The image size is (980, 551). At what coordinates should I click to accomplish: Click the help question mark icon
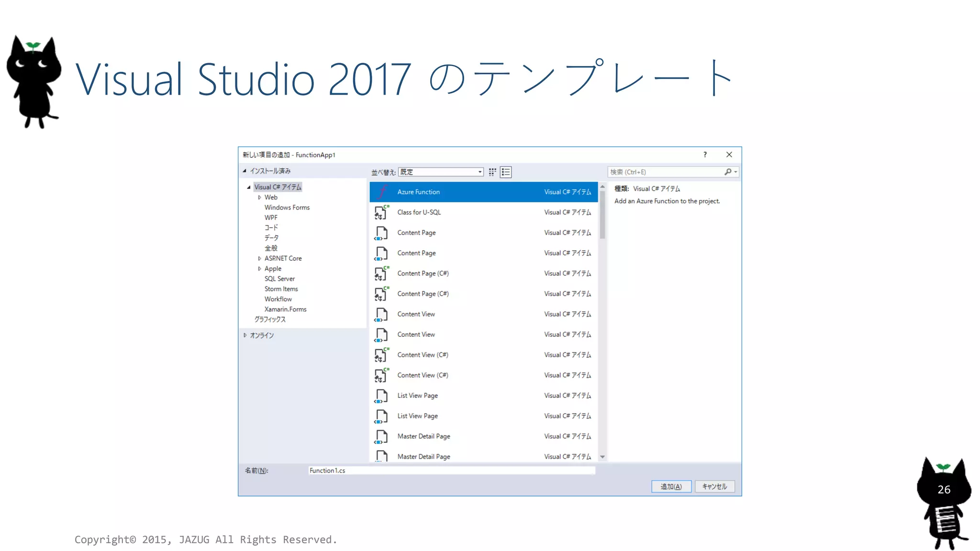coord(705,154)
